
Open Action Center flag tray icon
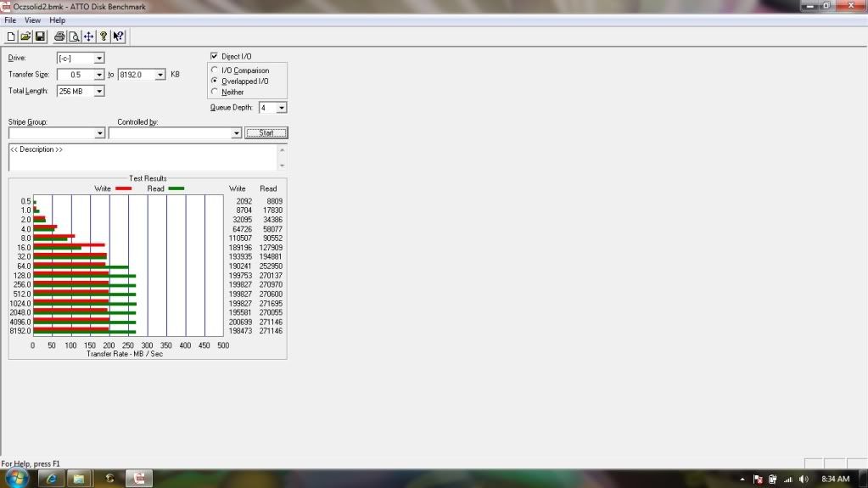point(758,480)
